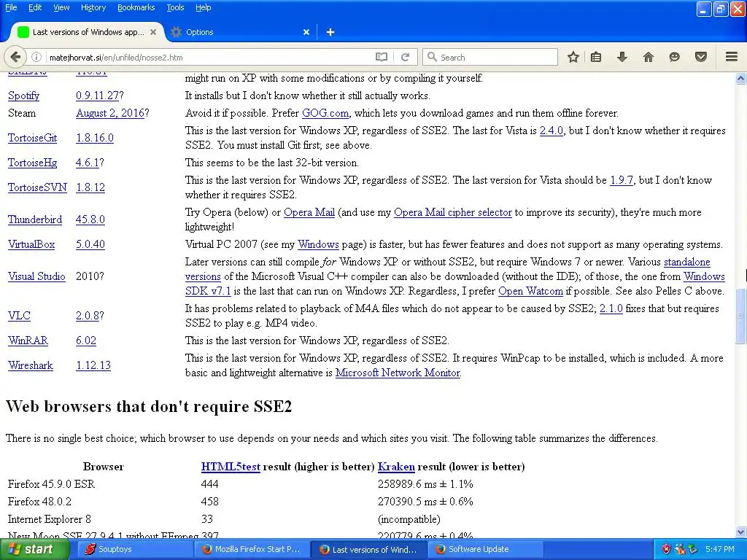Viewport: 747px width, 560px height.
Task: Open Opera Mail cipher selector link
Action: click(x=452, y=212)
